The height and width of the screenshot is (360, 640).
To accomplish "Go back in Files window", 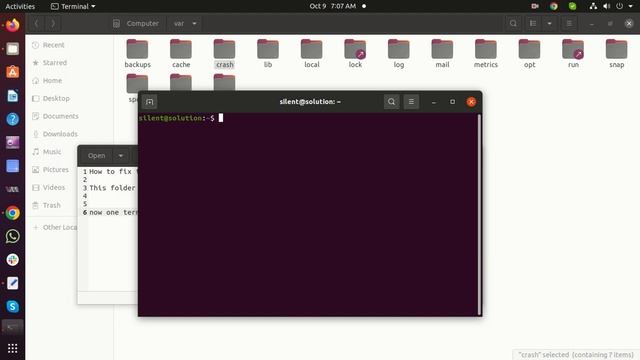I will 37,24.
